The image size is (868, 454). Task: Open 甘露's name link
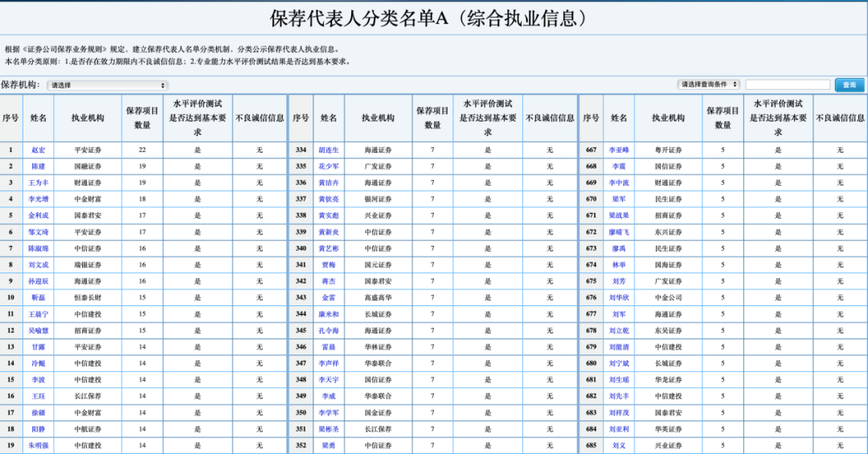point(39,347)
